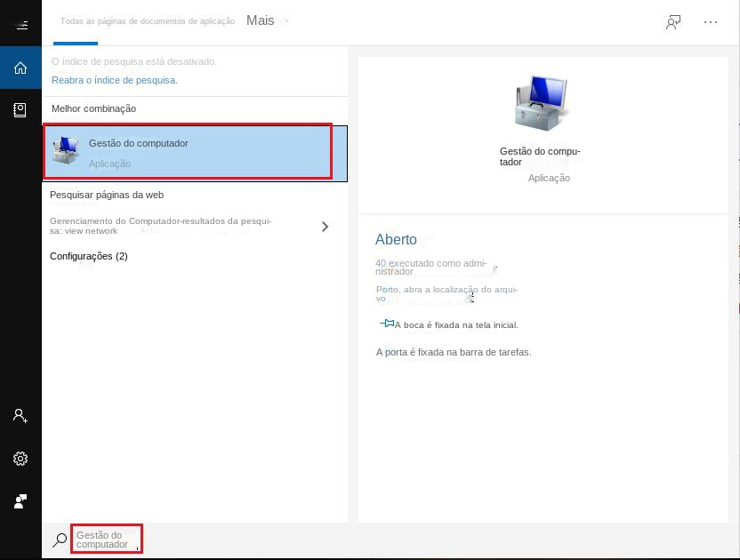Select the Home icon in the left sidebar
Viewport: 740px width, 560px height.
[x=20, y=67]
